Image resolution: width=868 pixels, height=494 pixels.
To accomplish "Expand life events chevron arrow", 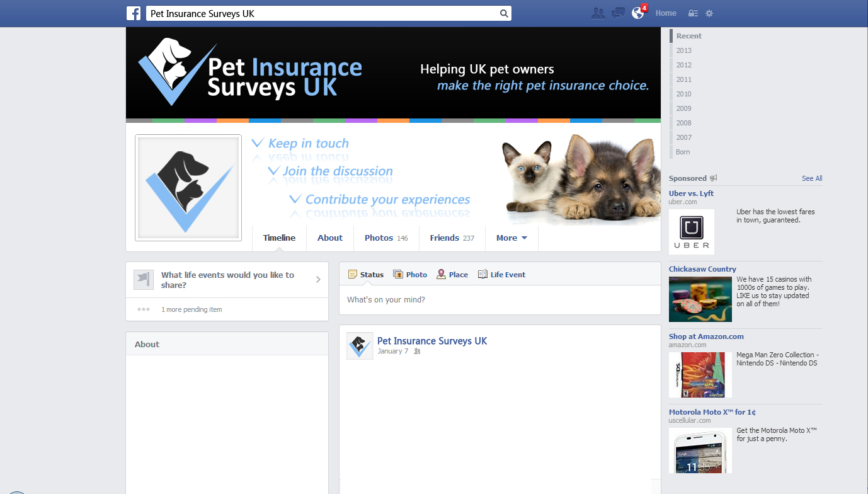I will click(318, 280).
